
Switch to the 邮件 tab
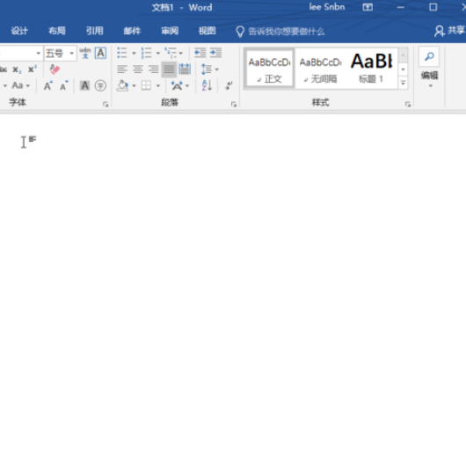click(x=132, y=31)
